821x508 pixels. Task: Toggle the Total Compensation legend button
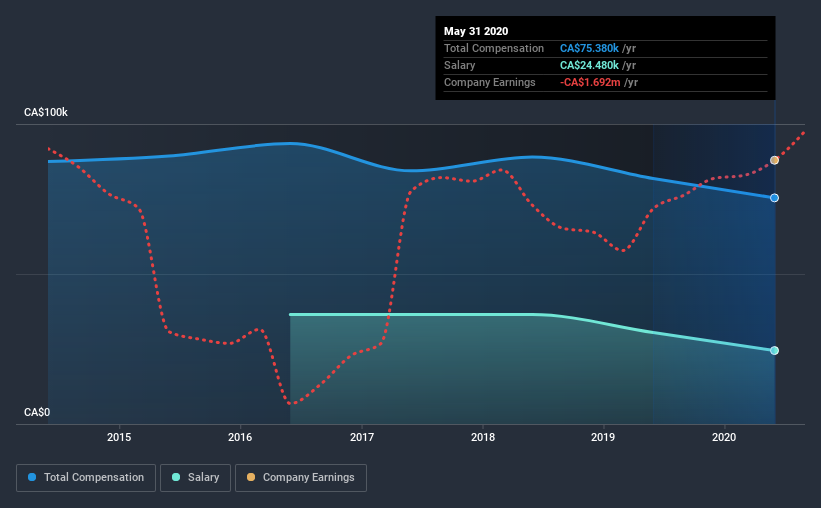pyautogui.click(x=86, y=478)
